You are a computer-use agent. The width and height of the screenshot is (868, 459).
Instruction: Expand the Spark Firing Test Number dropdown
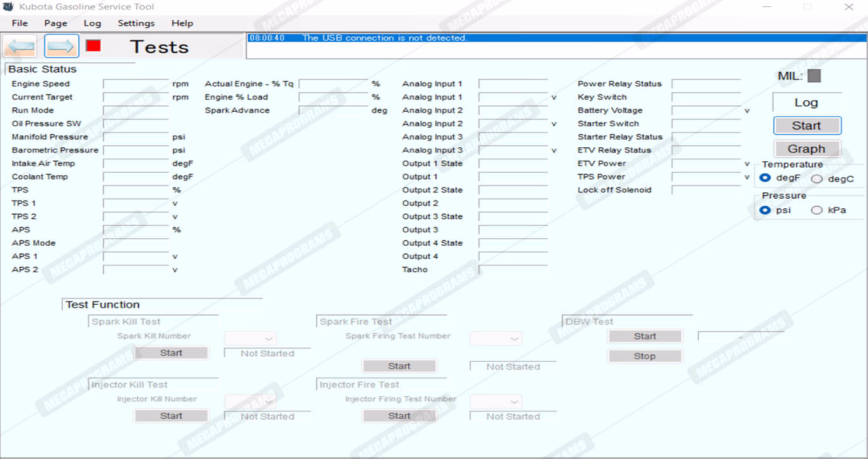[x=496, y=339]
